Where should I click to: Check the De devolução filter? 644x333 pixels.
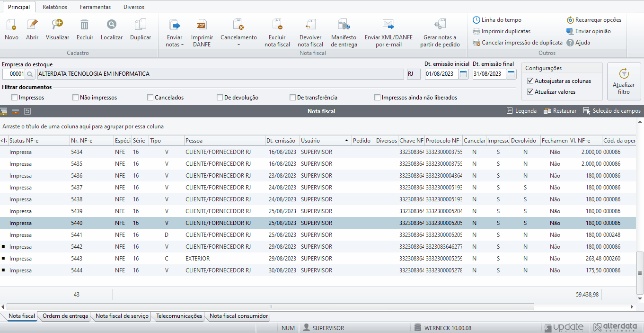[x=220, y=98]
